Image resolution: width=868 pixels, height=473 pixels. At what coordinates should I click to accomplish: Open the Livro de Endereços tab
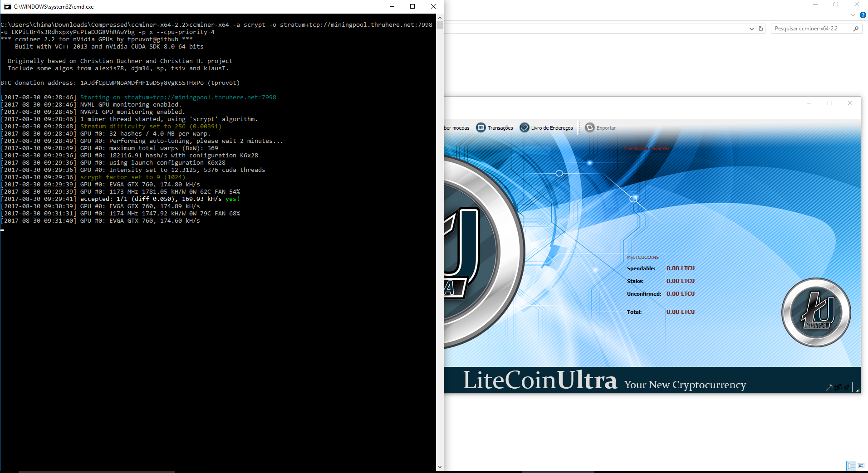tap(546, 128)
